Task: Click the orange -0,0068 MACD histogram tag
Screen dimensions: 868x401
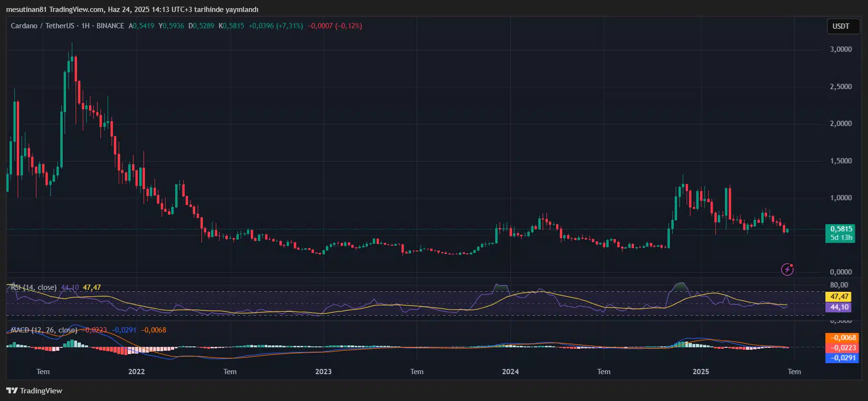Action: click(x=842, y=338)
